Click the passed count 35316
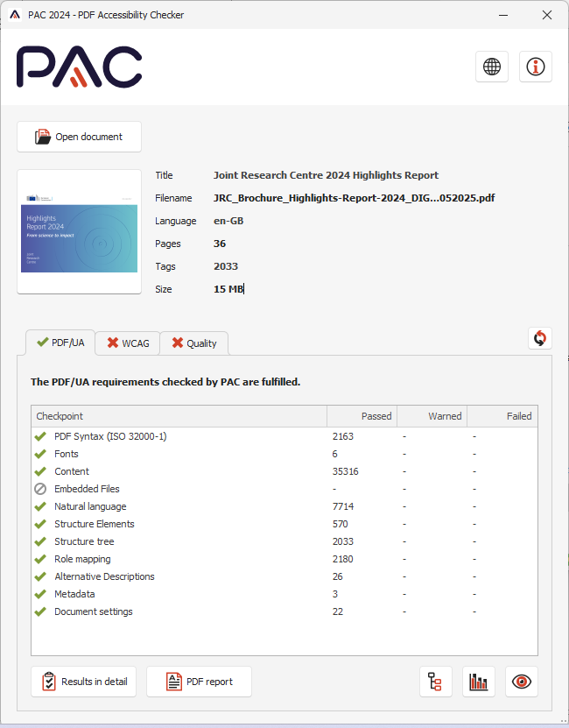The width and height of the screenshot is (569, 728). click(x=345, y=471)
